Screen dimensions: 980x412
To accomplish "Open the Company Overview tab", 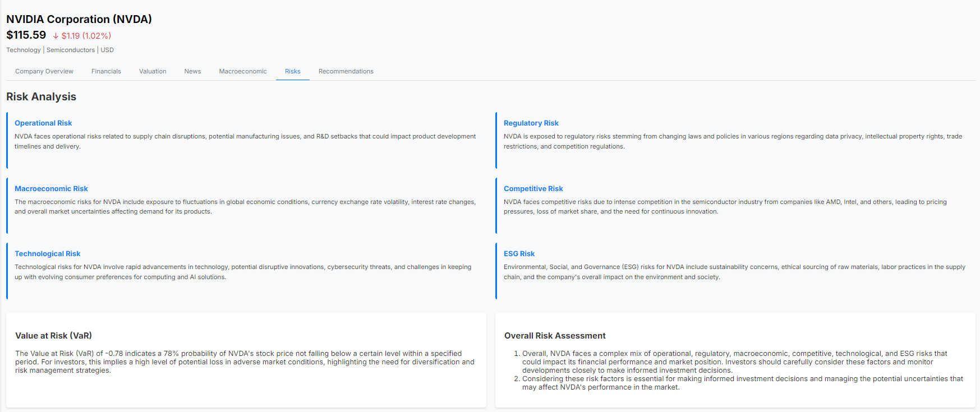I will [x=44, y=71].
